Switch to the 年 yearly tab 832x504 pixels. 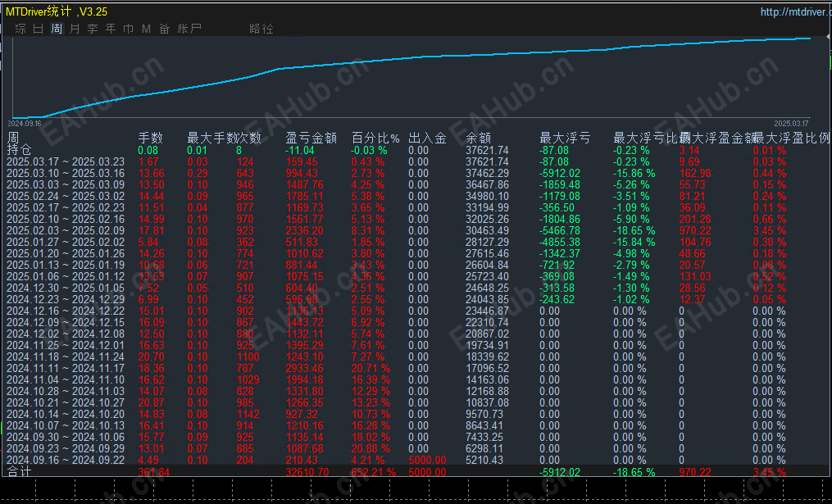111,29
